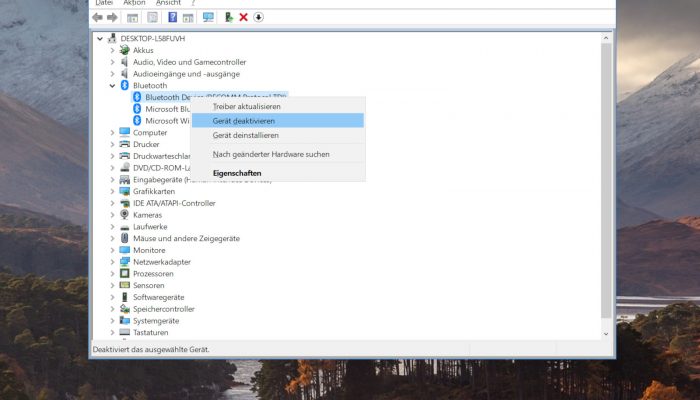Click the scan hardware monitor toolbar icon
The image size is (700, 400).
tap(208, 17)
